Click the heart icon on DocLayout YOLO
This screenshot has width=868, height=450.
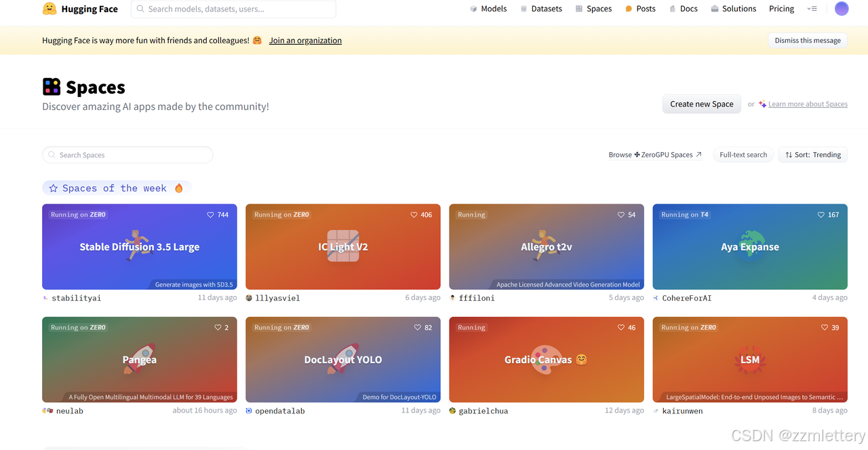tap(418, 327)
